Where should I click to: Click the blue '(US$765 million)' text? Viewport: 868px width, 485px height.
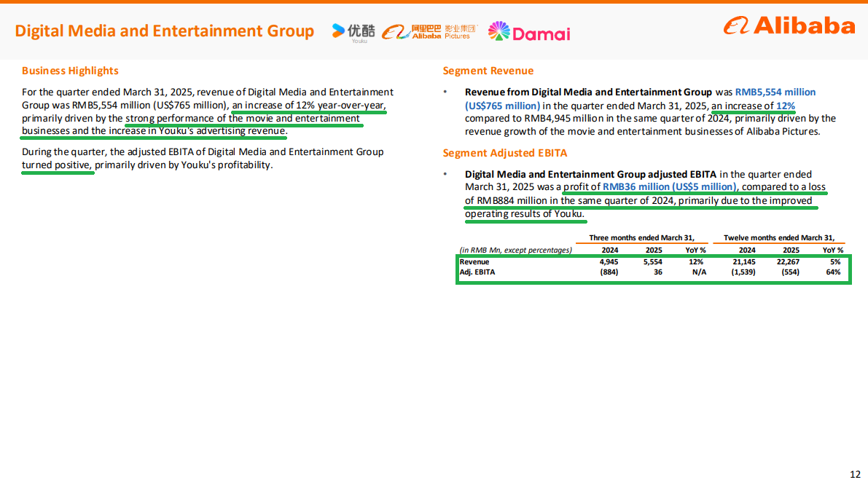[503, 106]
